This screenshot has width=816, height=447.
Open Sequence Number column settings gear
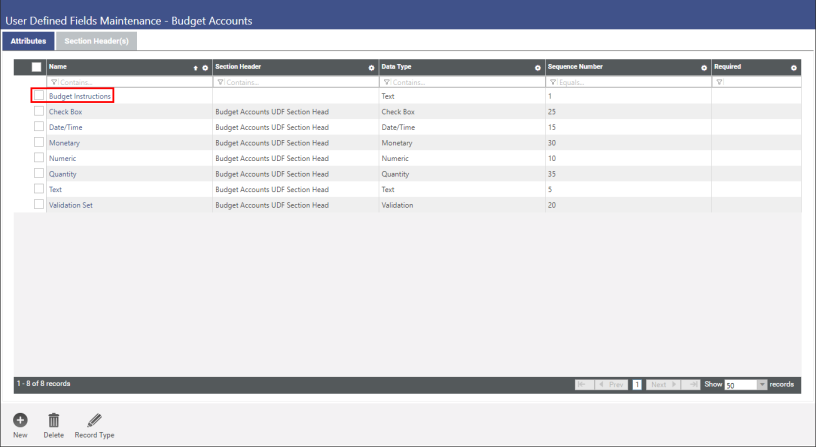click(x=704, y=68)
